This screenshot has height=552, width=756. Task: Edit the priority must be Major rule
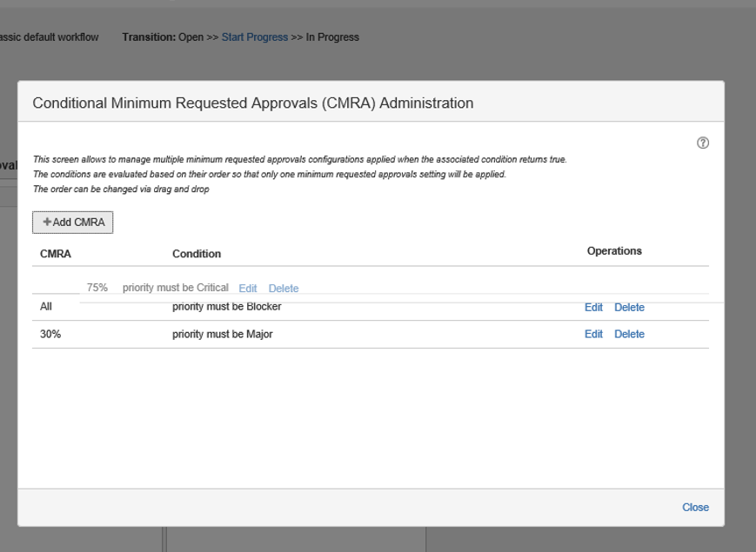(593, 334)
